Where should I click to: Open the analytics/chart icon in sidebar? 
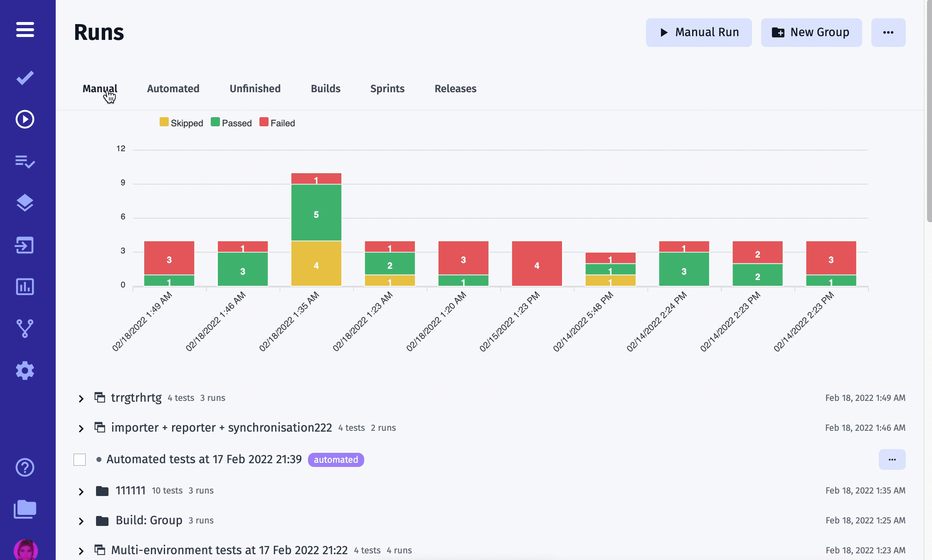[25, 287]
